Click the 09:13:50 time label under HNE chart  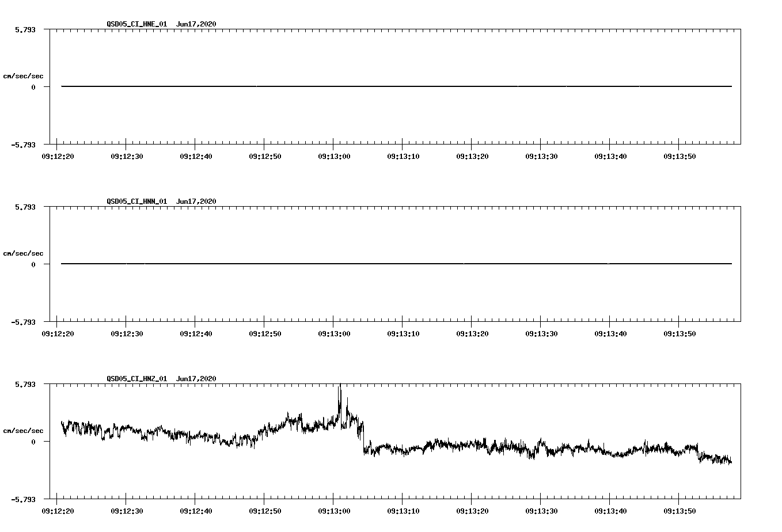pos(679,157)
